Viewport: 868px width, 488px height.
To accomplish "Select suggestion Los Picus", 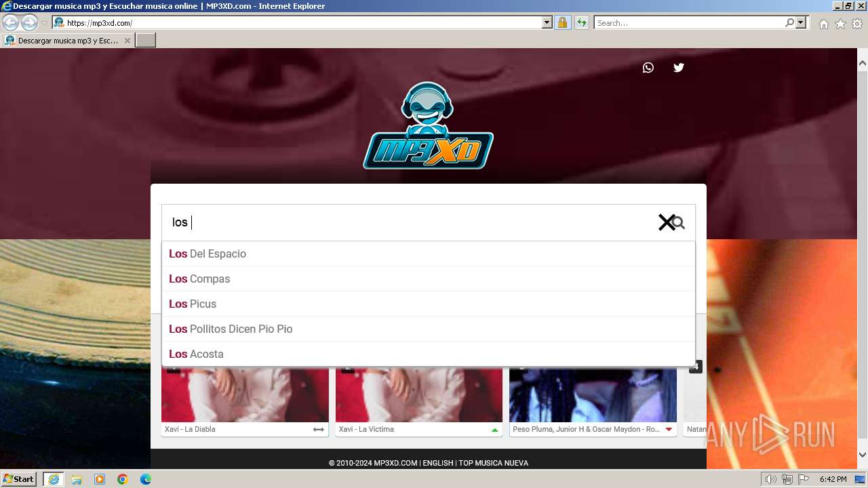I will pyautogui.click(x=429, y=304).
